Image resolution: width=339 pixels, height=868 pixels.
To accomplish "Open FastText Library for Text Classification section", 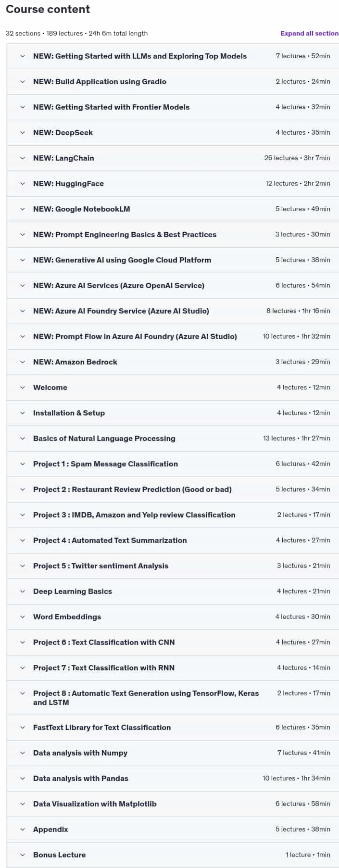I will click(x=172, y=728).
